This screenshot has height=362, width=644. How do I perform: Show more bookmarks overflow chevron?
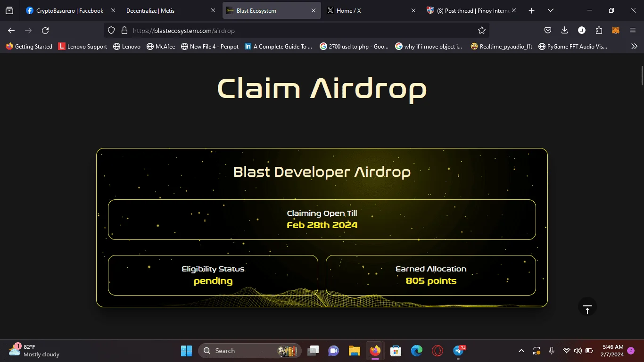point(634,46)
